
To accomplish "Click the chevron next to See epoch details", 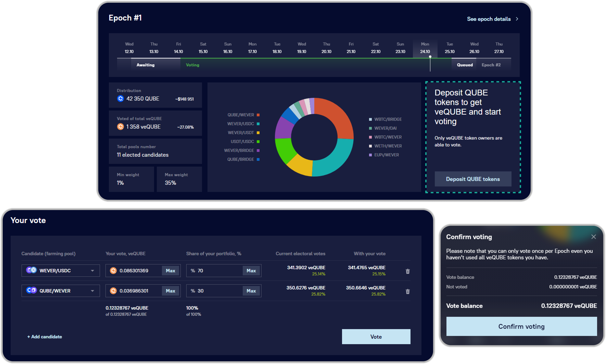I will (x=517, y=19).
